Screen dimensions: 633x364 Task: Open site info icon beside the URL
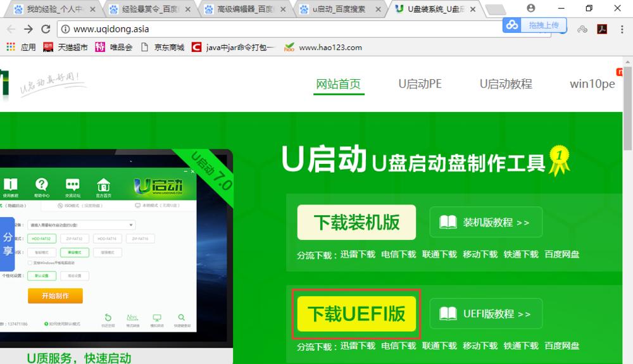(x=65, y=29)
